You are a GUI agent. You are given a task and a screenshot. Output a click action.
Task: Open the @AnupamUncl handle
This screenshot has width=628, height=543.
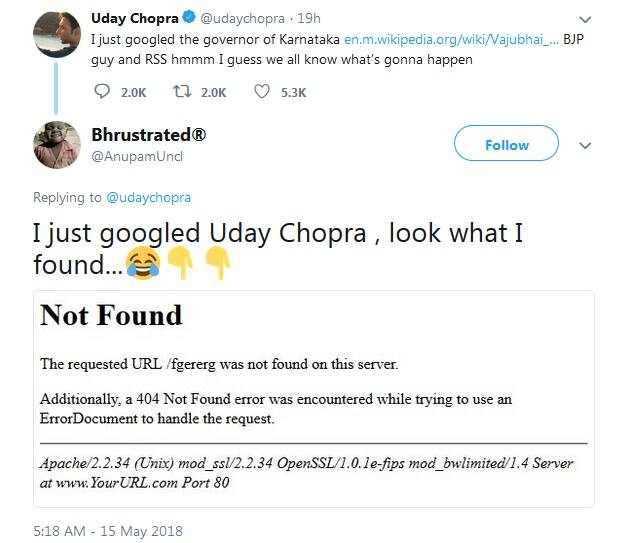point(137,157)
